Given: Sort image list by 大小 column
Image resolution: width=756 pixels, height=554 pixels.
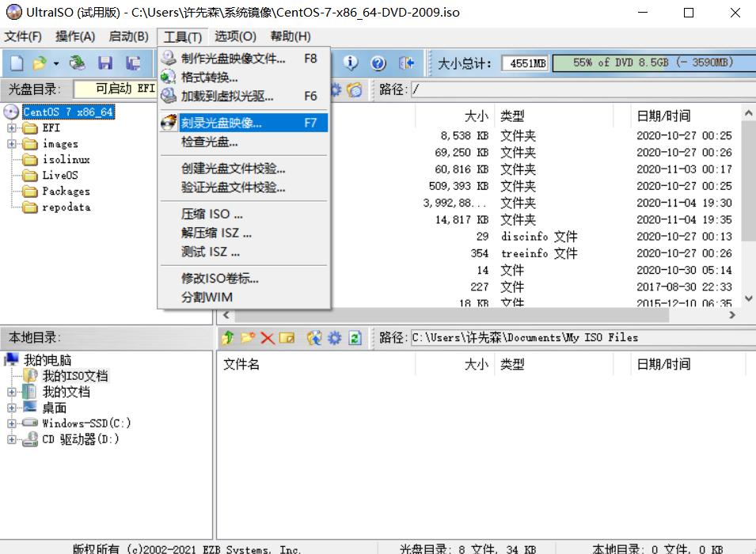Looking at the screenshot, I should [x=454, y=116].
